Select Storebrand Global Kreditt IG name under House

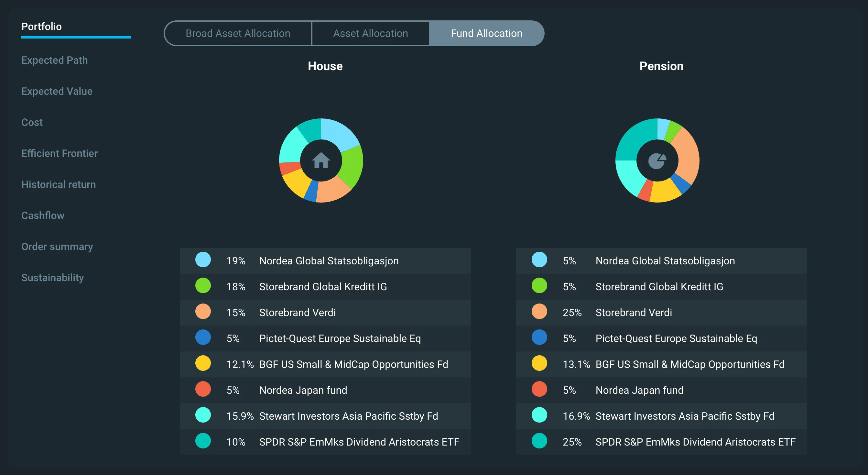(323, 287)
